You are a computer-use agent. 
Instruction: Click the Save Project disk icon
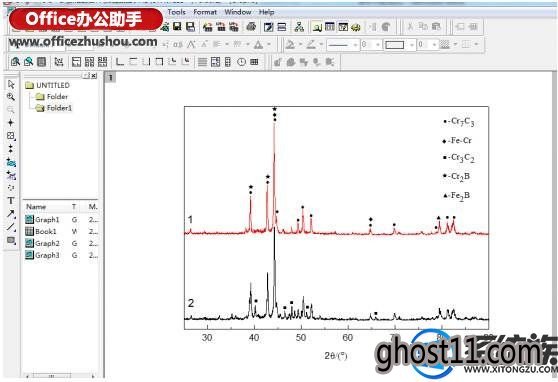[177, 27]
